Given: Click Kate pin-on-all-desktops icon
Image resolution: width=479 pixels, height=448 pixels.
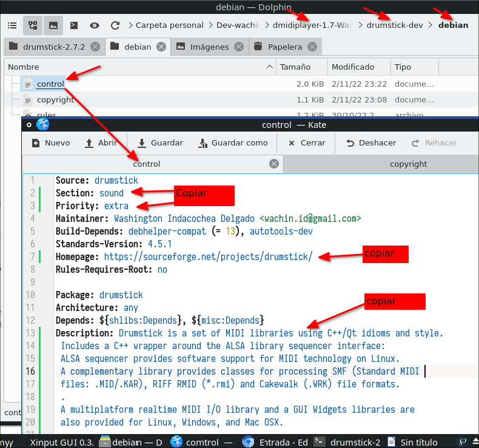Looking at the screenshot, I should (x=29, y=125).
